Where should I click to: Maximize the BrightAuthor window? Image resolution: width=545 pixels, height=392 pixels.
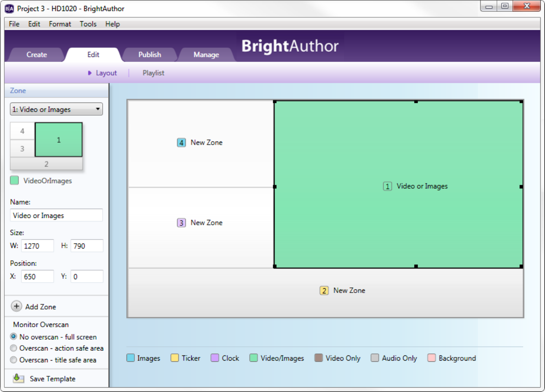(505, 6)
